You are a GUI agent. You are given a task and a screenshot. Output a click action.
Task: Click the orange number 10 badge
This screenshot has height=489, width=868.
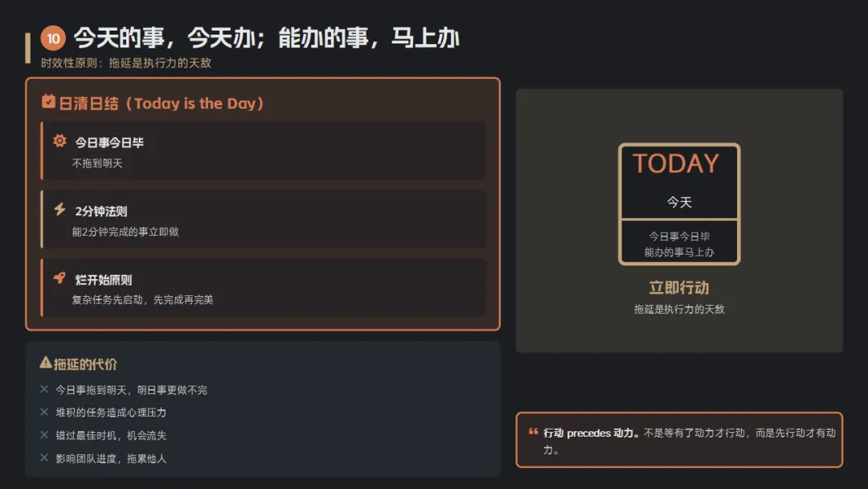(53, 39)
